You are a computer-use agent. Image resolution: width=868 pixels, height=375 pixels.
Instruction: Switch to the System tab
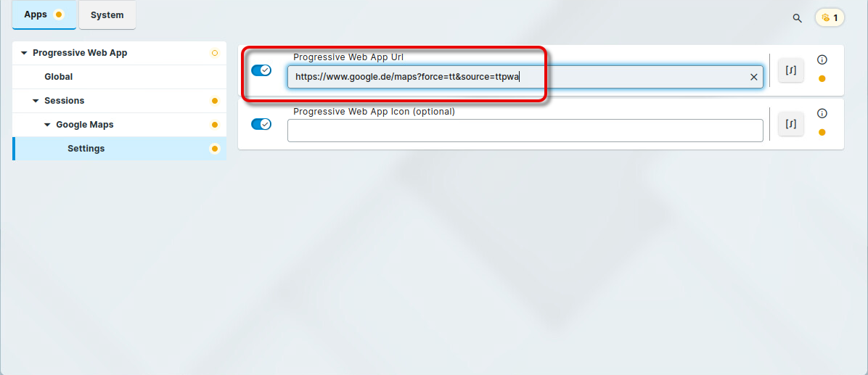[x=107, y=15]
